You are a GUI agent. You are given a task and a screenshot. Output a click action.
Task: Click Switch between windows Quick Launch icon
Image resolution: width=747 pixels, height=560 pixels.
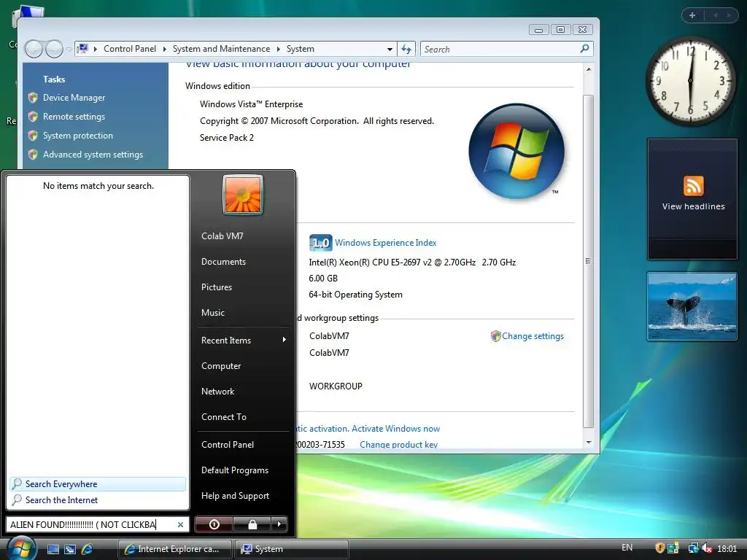[70, 549]
